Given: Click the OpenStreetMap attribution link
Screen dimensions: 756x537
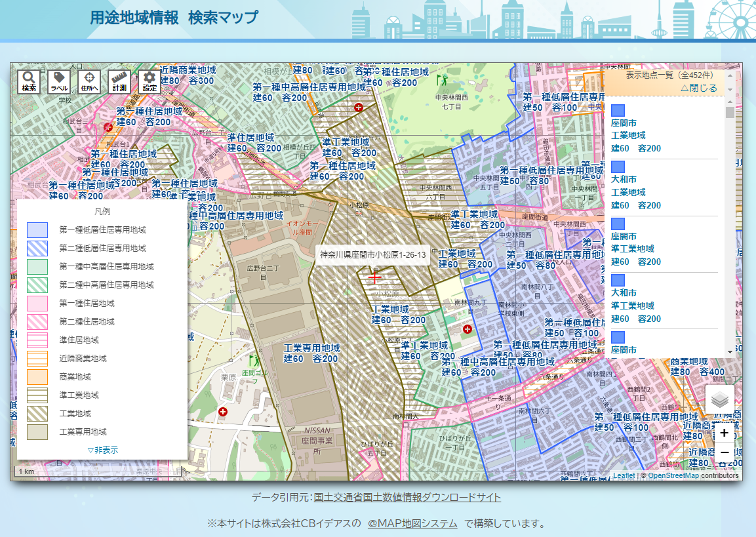Looking at the screenshot, I should tap(673, 475).
